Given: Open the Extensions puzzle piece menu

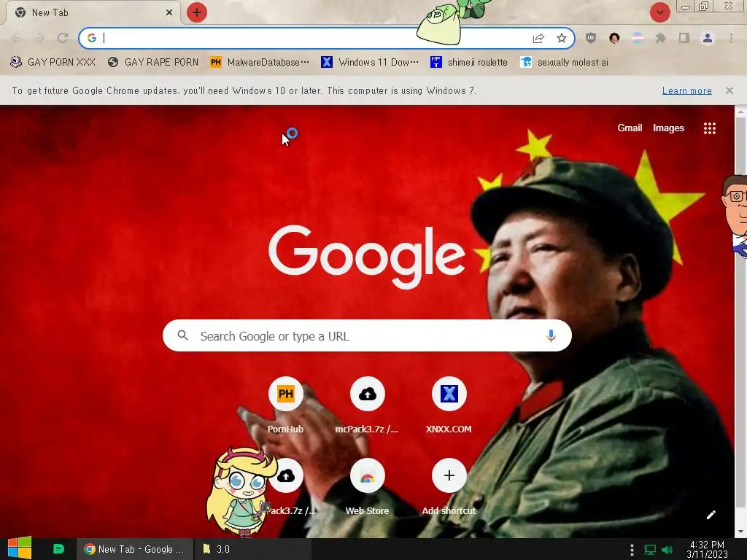Looking at the screenshot, I should tap(661, 38).
